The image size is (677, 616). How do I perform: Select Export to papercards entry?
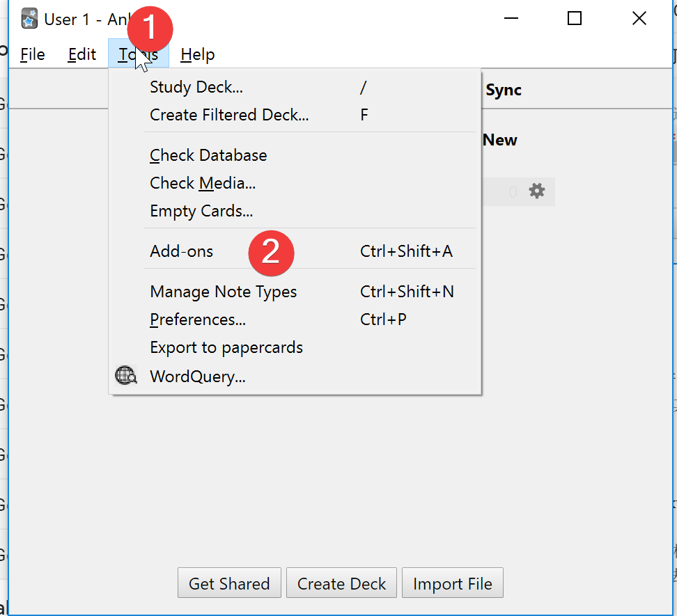point(295,347)
